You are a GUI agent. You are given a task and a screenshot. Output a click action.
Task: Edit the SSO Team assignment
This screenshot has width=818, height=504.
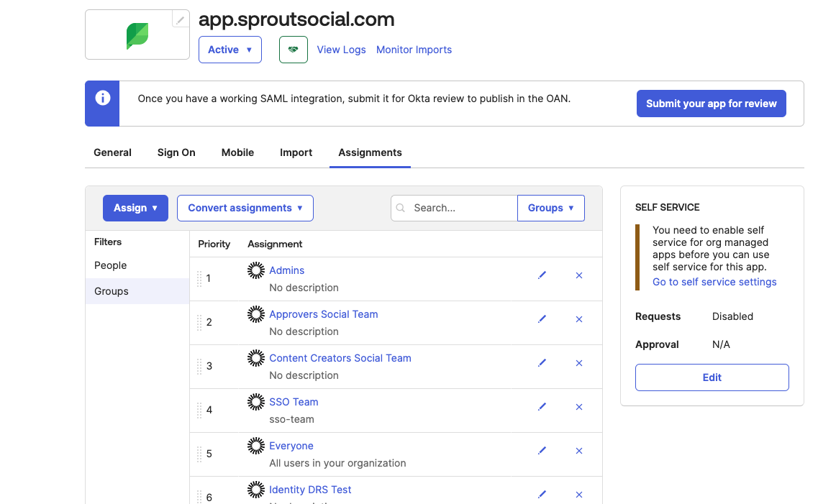tap(542, 406)
